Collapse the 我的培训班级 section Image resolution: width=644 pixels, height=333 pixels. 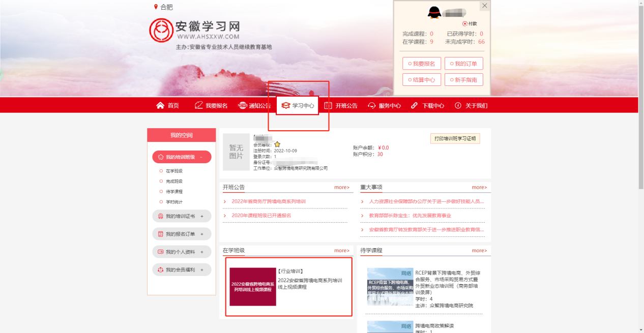[x=201, y=157]
